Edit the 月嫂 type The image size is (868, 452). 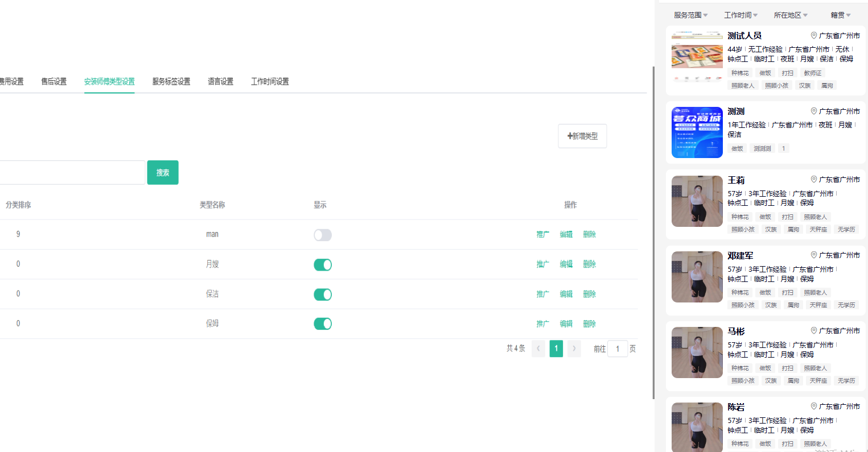point(566,264)
